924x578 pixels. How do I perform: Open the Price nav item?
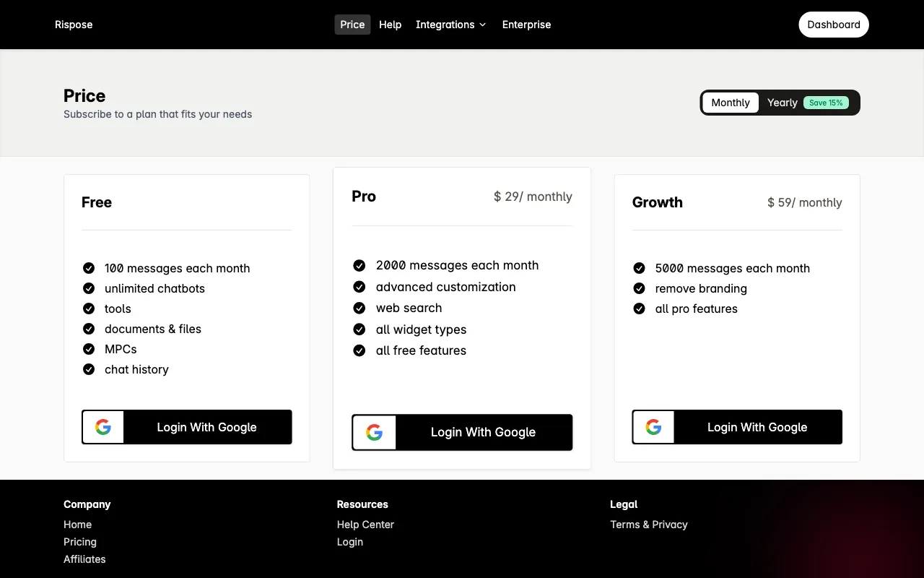[352, 25]
